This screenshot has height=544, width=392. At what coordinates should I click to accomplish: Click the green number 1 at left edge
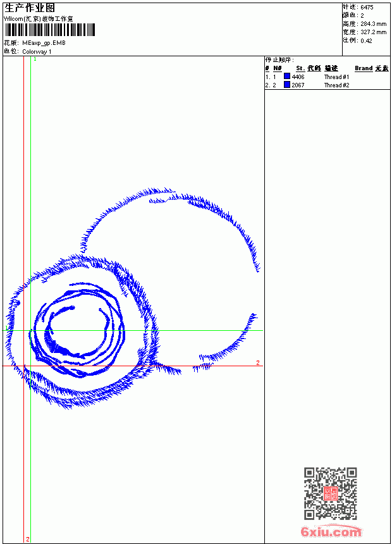pyautogui.click(x=6, y=328)
